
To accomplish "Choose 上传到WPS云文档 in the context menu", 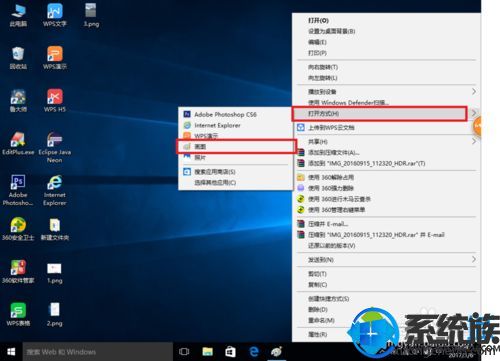I will [x=387, y=127].
